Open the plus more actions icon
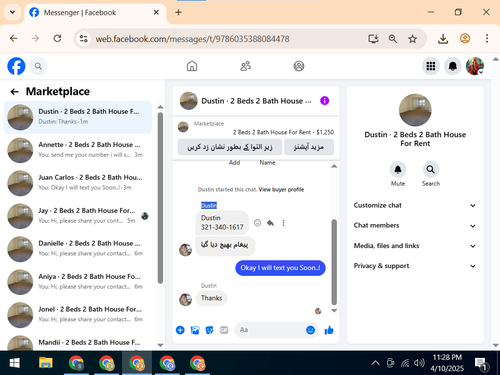This screenshot has height=375, width=500. point(180,330)
